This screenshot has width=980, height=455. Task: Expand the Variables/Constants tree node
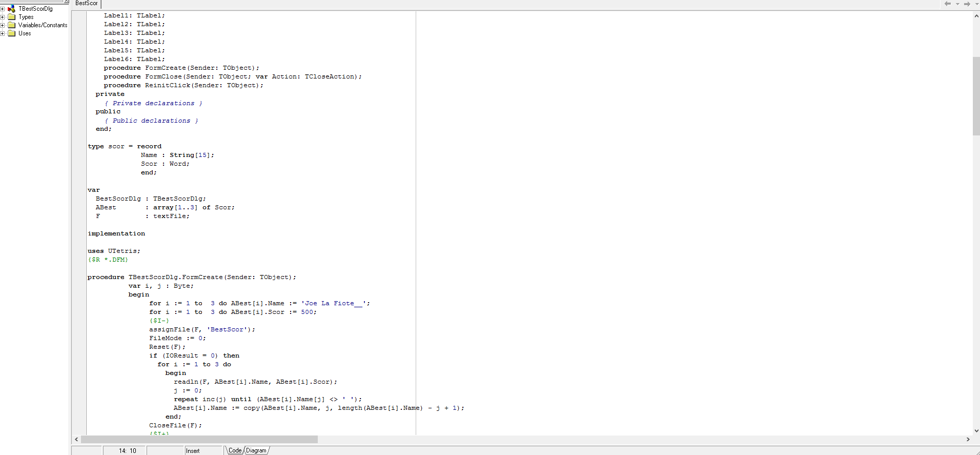(x=3, y=25)
